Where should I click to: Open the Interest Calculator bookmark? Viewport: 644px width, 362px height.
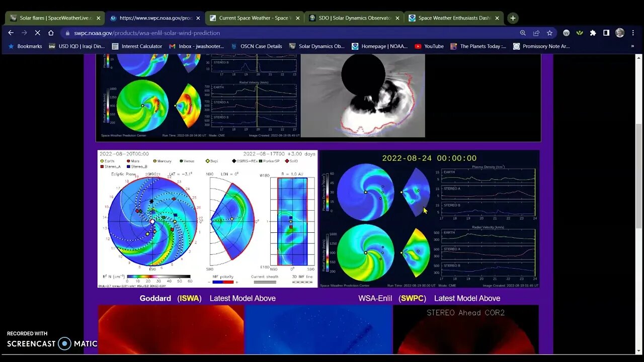click(137, 46)
